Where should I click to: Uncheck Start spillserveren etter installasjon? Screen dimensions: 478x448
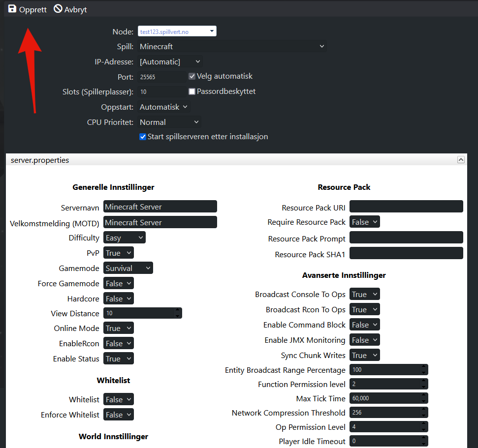(143, 137)
